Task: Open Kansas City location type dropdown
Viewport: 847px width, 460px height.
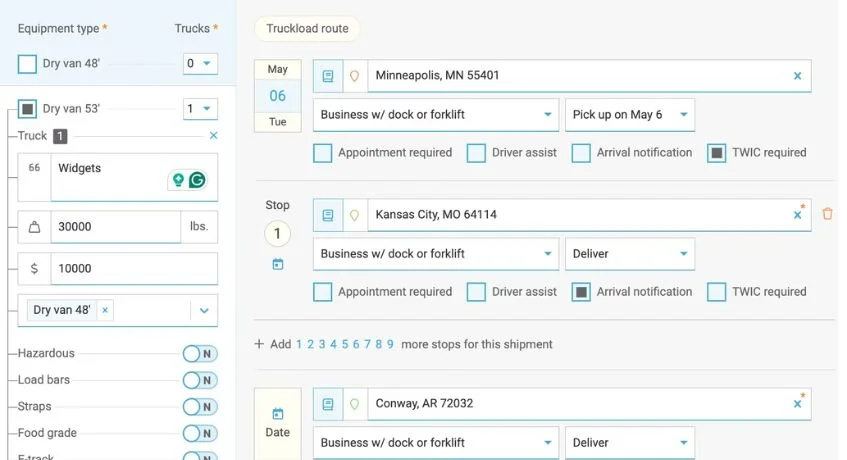Action: click(x=436, y=254)
